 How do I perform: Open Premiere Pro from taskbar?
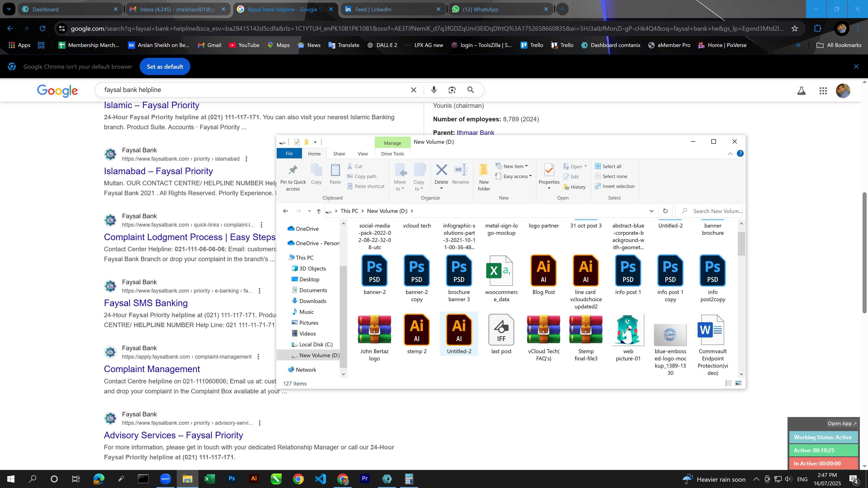(365, 479)
